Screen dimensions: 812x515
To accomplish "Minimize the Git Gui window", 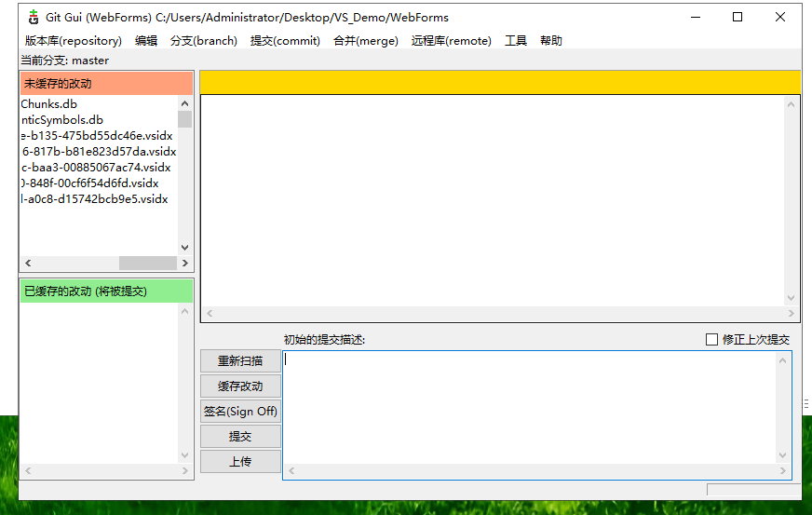I will (x=696, y=17).
